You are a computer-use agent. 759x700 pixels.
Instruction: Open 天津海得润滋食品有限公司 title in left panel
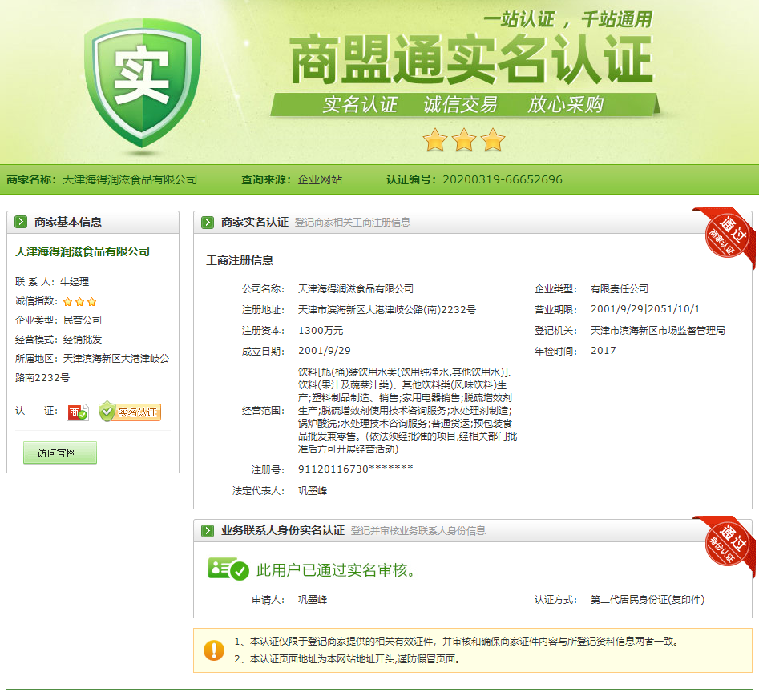point(83,251)
